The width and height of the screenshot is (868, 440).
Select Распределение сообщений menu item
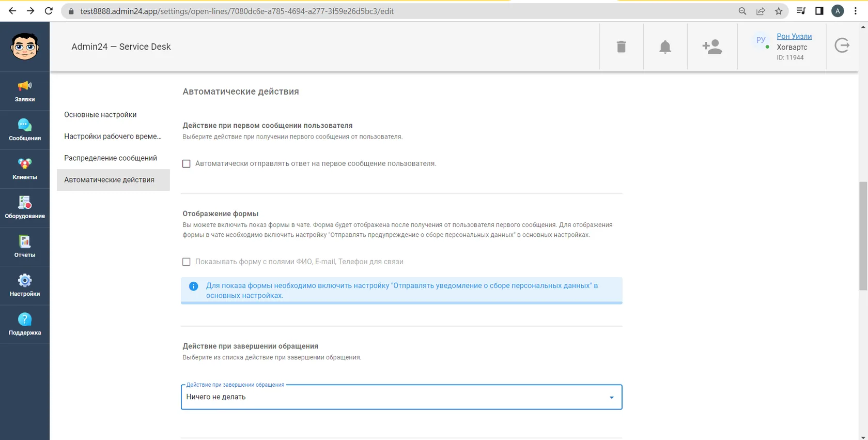(113, 158)
